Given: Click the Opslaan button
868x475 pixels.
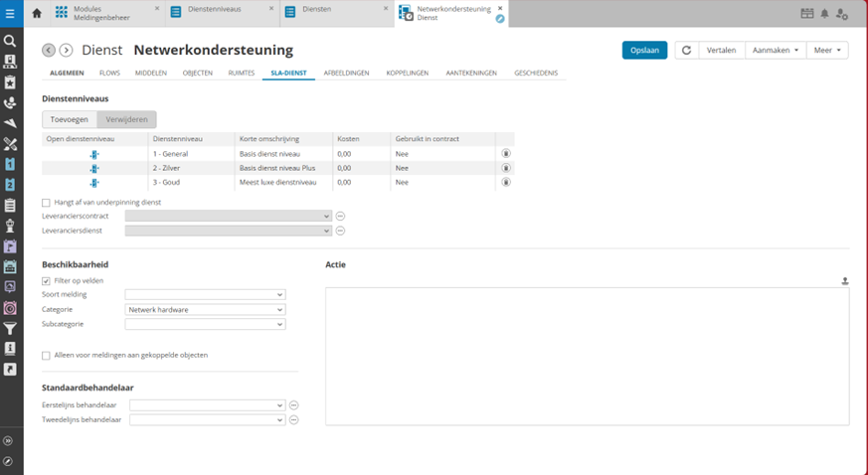Looking at the screenshot, I should [x=644, y=51].
